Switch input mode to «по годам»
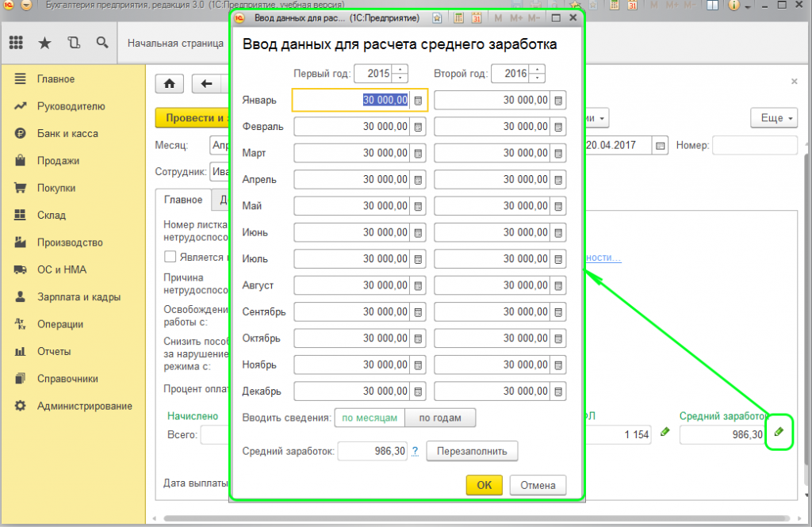 [x=440, y=418]
